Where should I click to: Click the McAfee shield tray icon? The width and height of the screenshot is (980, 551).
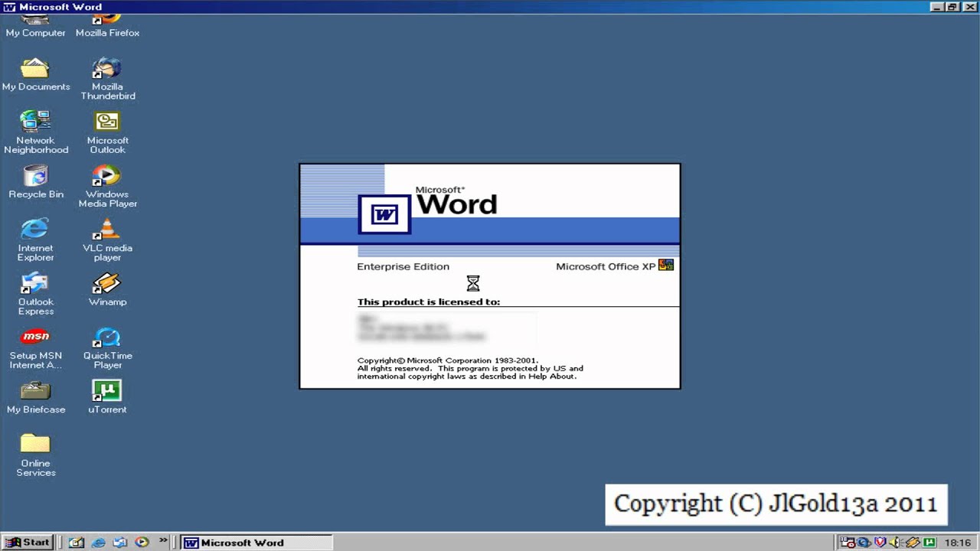click(880, 543)
